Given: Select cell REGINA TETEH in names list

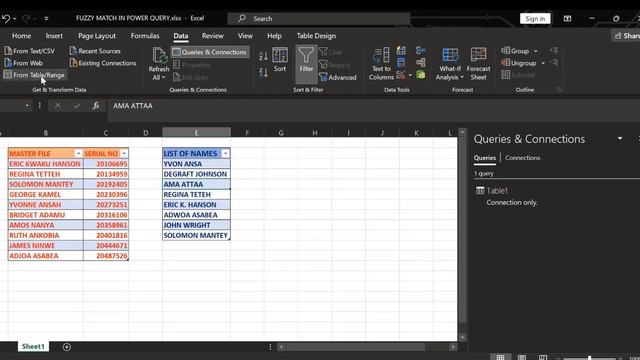Looking at the screenshot, I should coord(196,194).
